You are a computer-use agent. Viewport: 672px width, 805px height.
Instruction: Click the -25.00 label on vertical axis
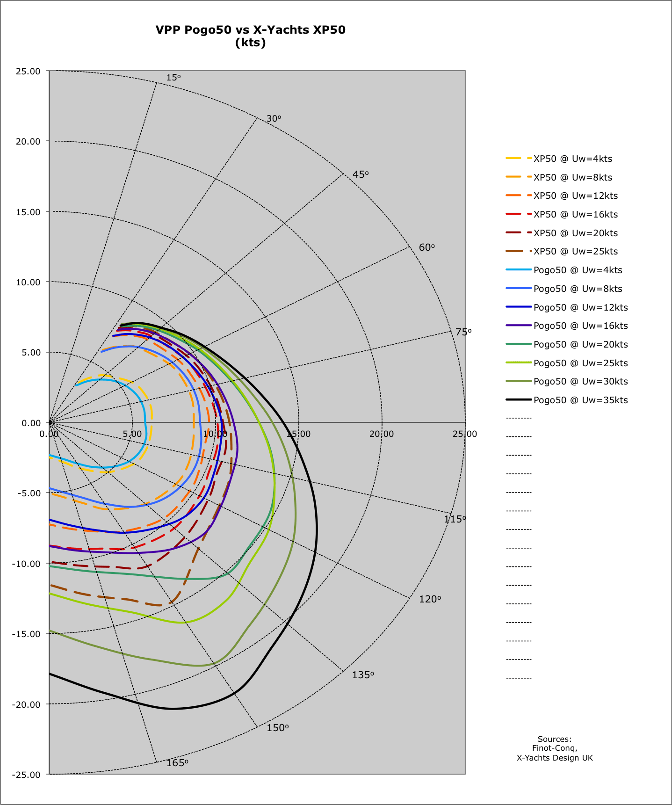pyautogui.click(x=27, y=775)
